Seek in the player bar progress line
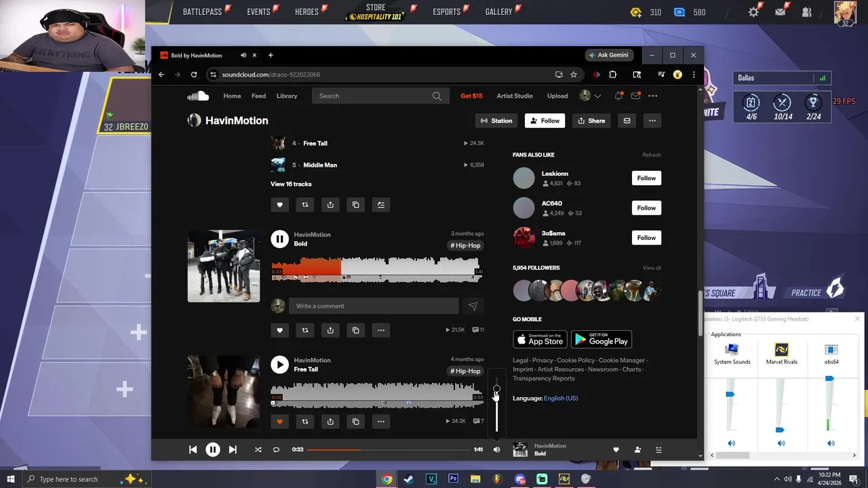Screen dimensions: 868x488 389,449
